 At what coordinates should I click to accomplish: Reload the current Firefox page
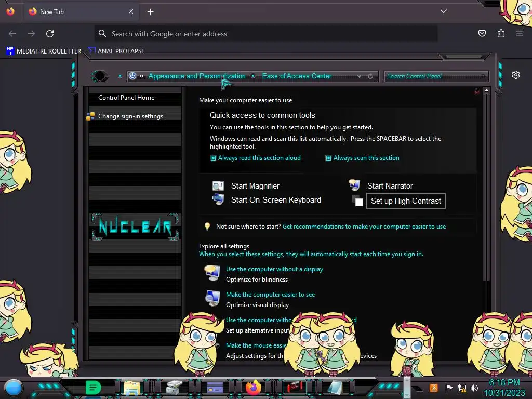50,34
